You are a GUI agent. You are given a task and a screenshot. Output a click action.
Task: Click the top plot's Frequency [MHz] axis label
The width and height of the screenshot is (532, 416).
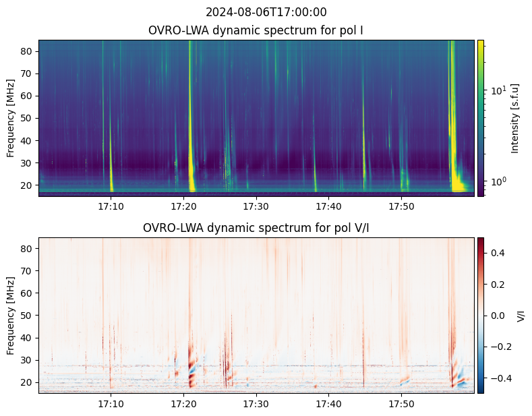click(11, 118)
